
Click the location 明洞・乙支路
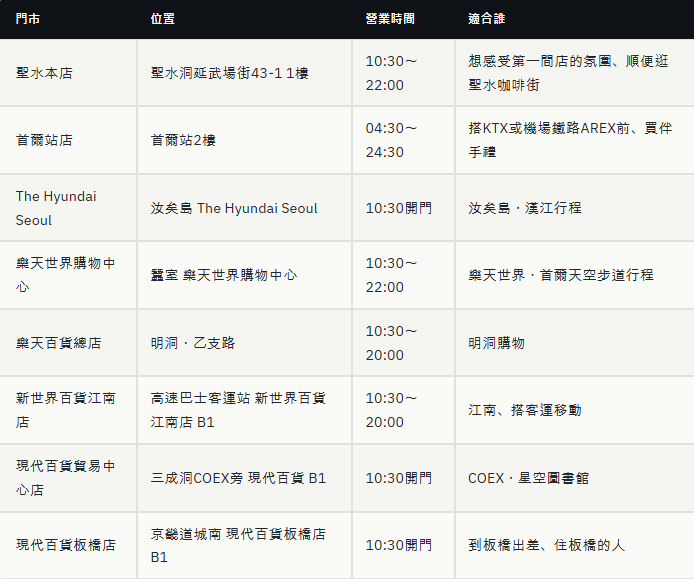[x=193, y=343]
